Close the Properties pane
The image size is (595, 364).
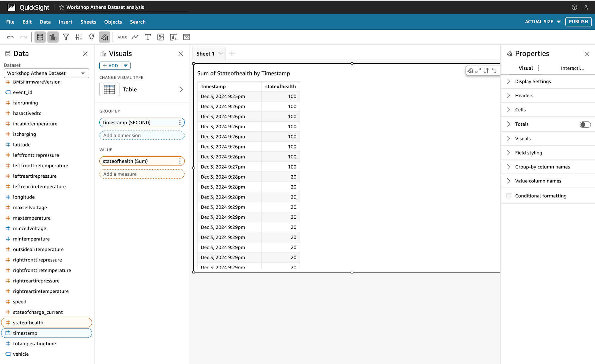coord(587,54)
